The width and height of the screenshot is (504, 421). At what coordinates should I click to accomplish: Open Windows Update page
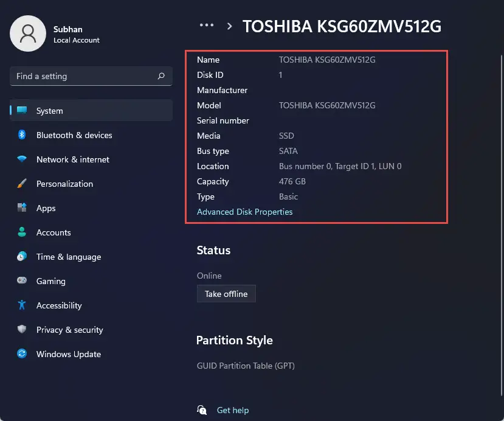[x=91, y=354]
